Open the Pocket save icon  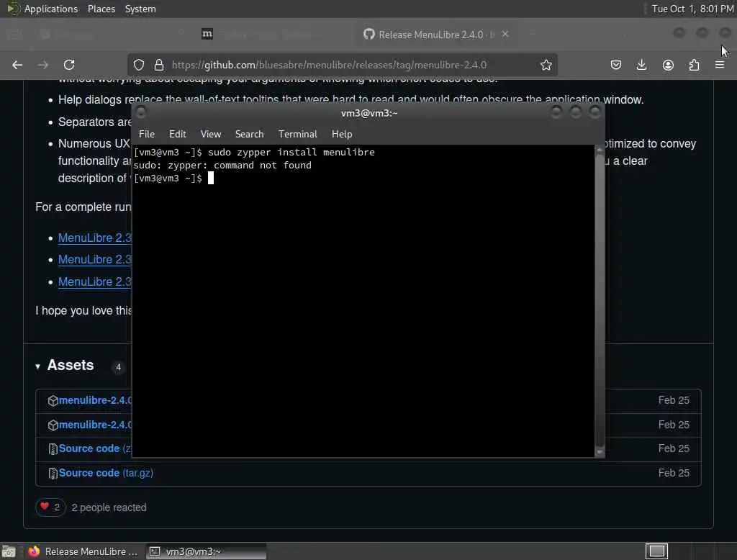click(616, 65)
